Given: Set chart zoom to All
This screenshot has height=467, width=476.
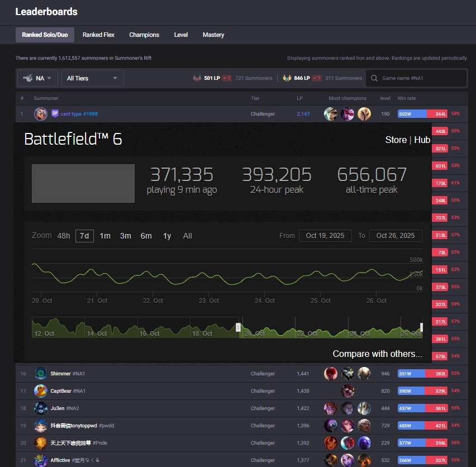Looking at the screenshot, I should [187, 236].
